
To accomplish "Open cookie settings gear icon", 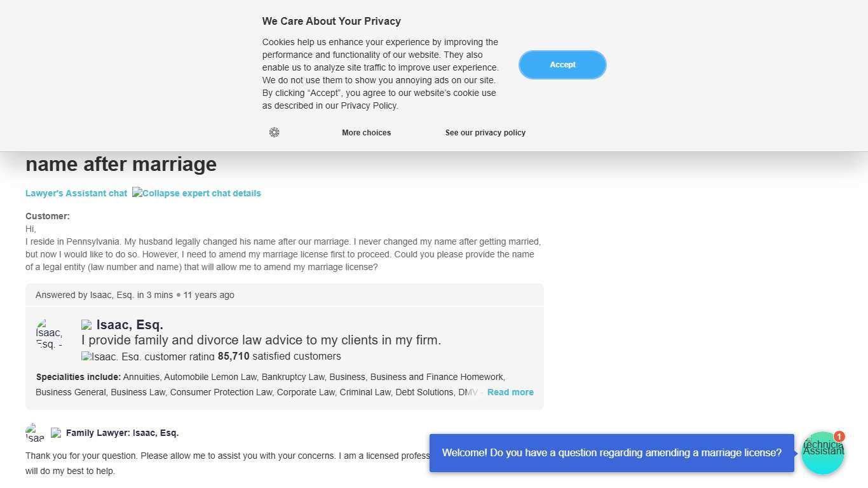I will pyautogui.click(x=275, y=132).
